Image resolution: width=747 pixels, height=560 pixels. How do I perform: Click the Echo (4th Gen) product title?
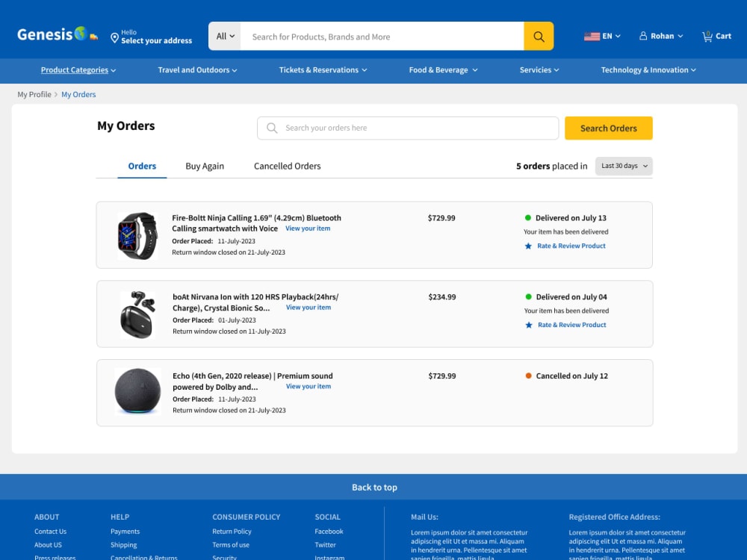[x=252, y=382]
